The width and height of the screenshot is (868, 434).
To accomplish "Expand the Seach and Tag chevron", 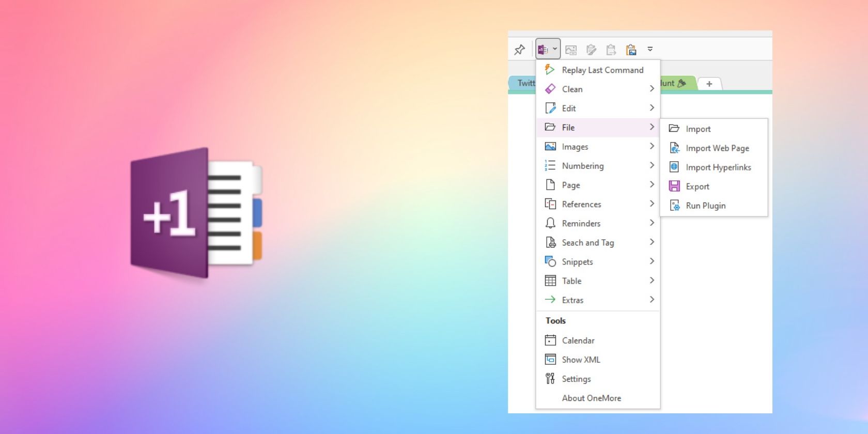I will point(652,242).
